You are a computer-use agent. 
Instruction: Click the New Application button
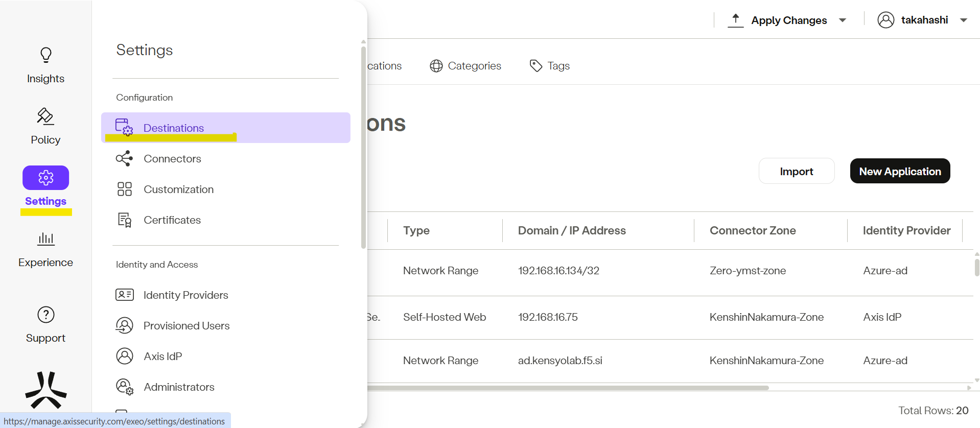[899, 171]
